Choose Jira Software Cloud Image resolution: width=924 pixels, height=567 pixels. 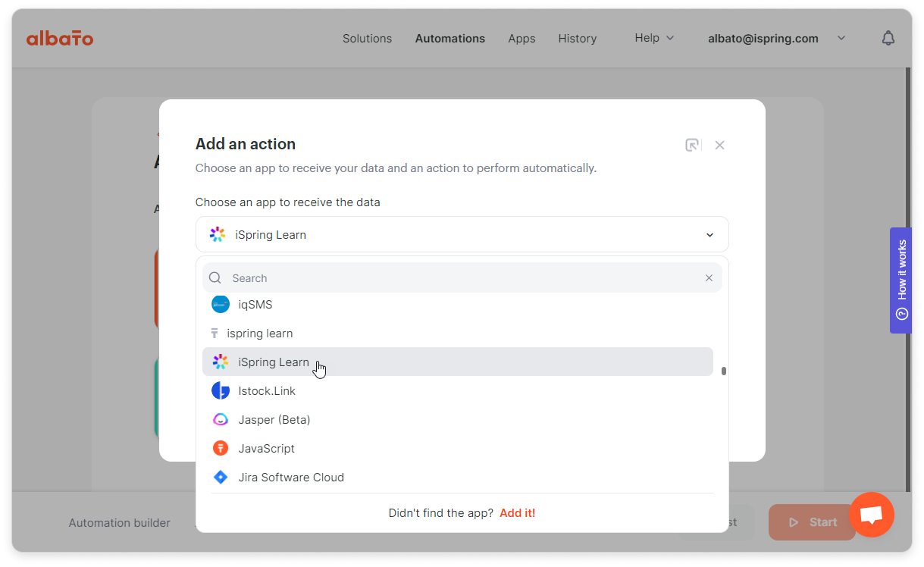pyautogui.click(x=458, y=478)
